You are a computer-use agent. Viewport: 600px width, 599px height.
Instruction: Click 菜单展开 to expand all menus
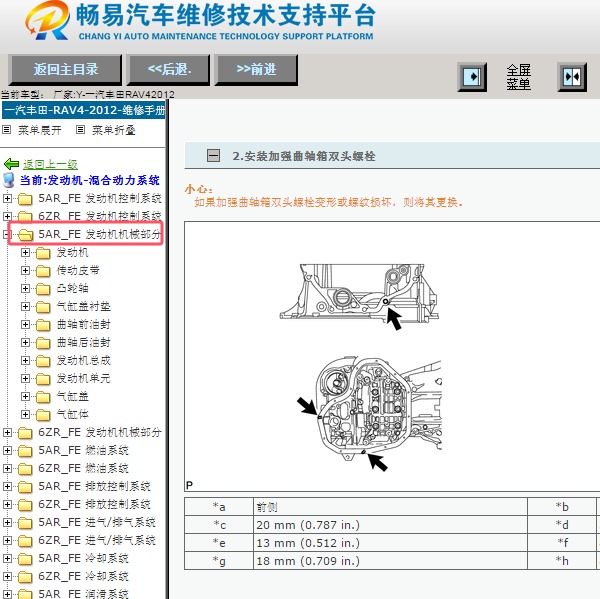click(x=39, y=130)
